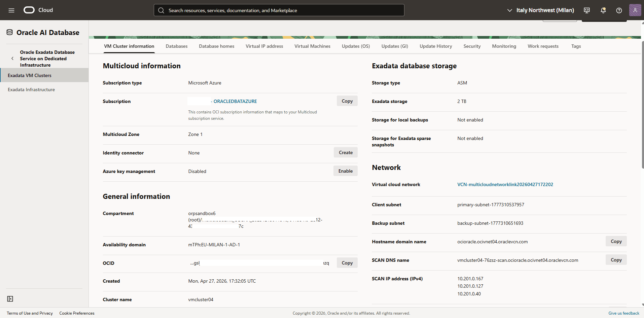Open the ORACLEDBATAZURE subscription link
The width and height of the screenshot is (644, 318).
235,101
